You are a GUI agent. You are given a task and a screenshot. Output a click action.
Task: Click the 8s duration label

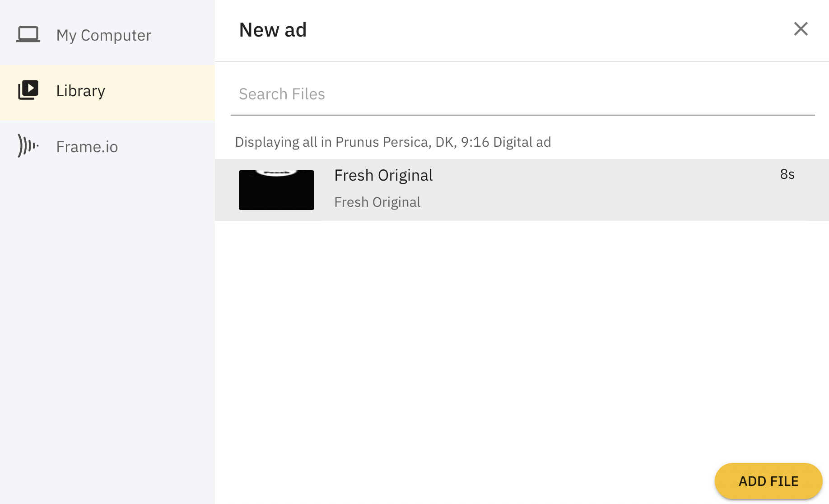787,174
